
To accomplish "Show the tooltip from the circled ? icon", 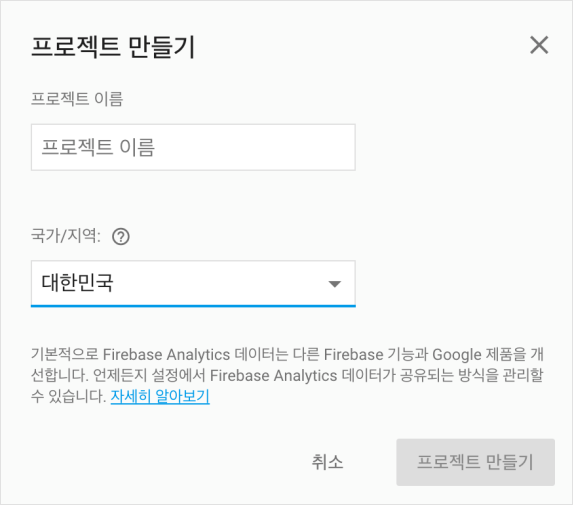I will (x=121, y=236).
